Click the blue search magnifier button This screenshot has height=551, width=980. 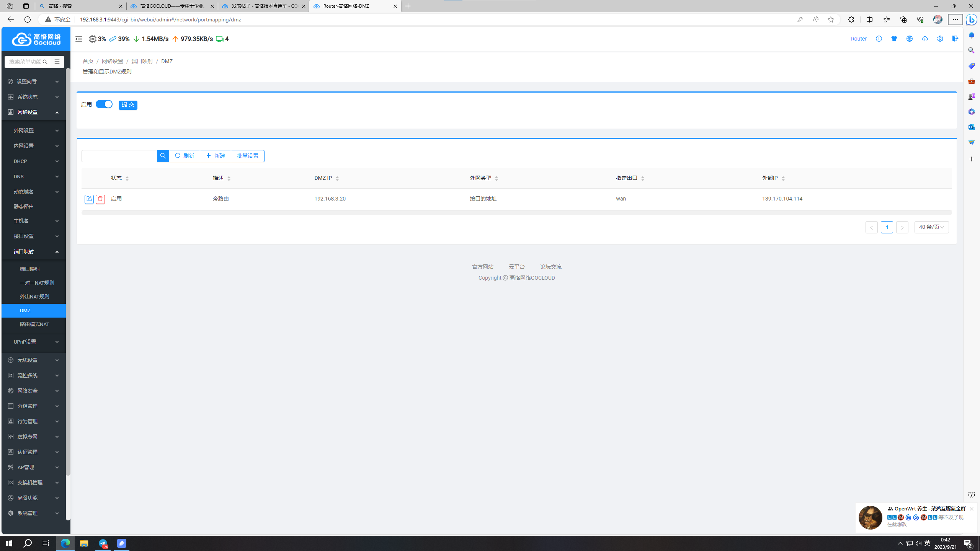click(x=163, y=156)
